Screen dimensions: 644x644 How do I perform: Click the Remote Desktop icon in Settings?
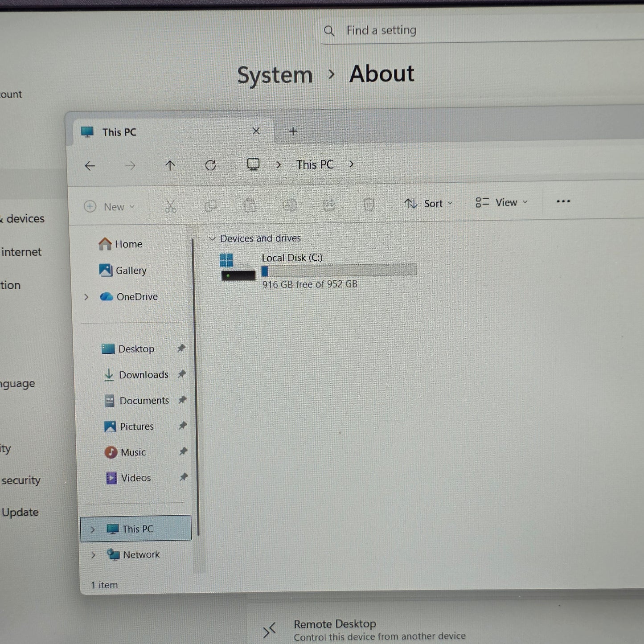[x=269, y=630]
